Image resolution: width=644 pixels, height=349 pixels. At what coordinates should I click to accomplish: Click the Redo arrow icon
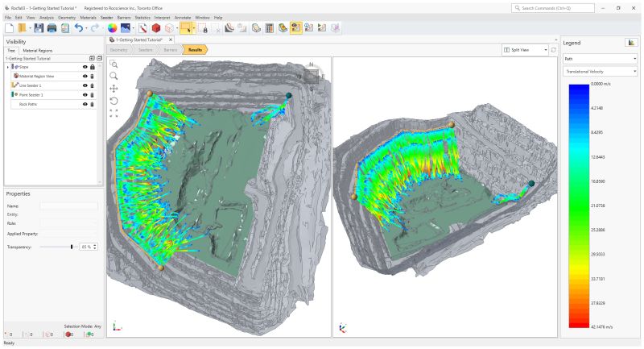[x=94, y=28]
